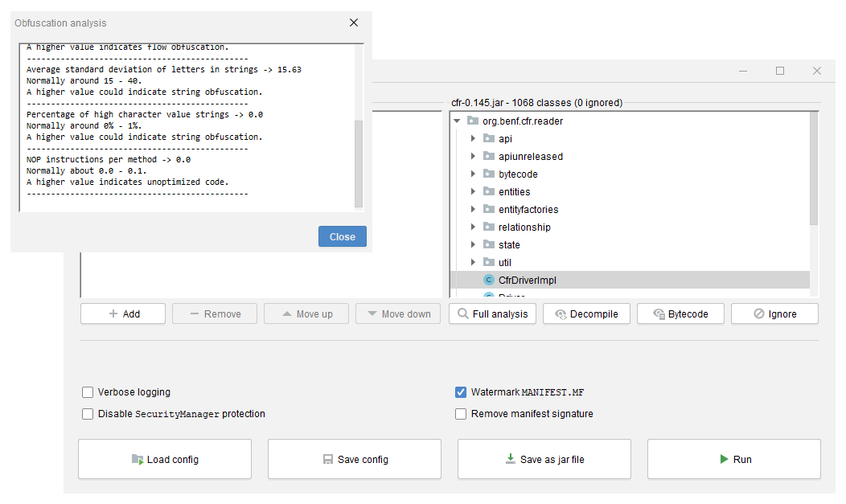This screenshot has height=504, width=846.
Task: Expand the api package
Action: [474, 138]
